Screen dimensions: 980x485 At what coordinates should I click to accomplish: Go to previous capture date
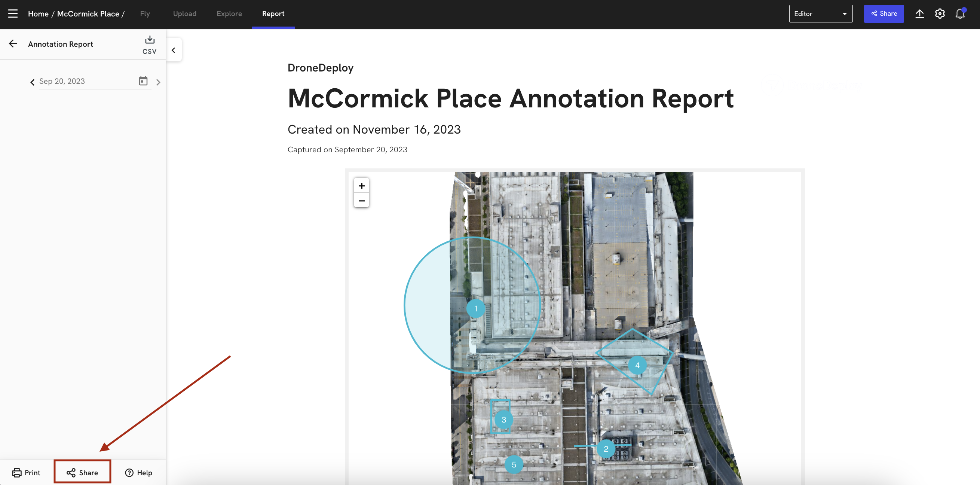(32, 82)
